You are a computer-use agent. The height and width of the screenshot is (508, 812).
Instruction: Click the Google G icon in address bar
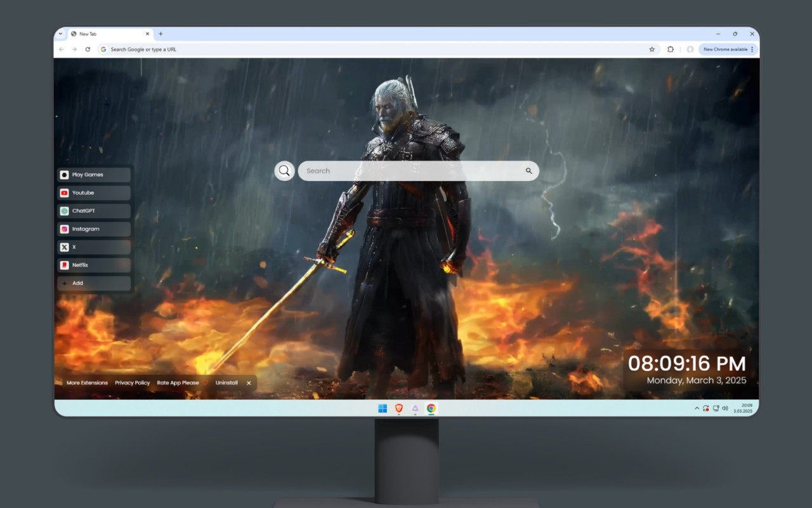coord(103,49)
